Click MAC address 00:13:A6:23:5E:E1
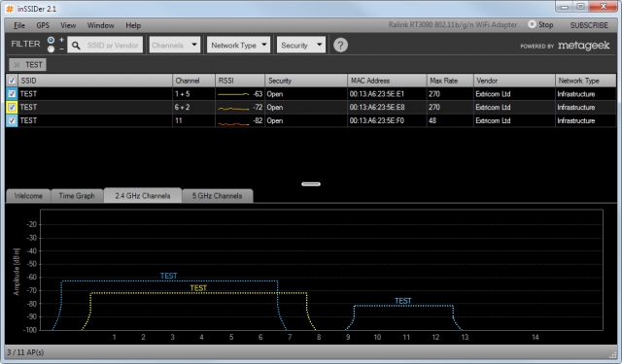 click(x=376, y=94)
